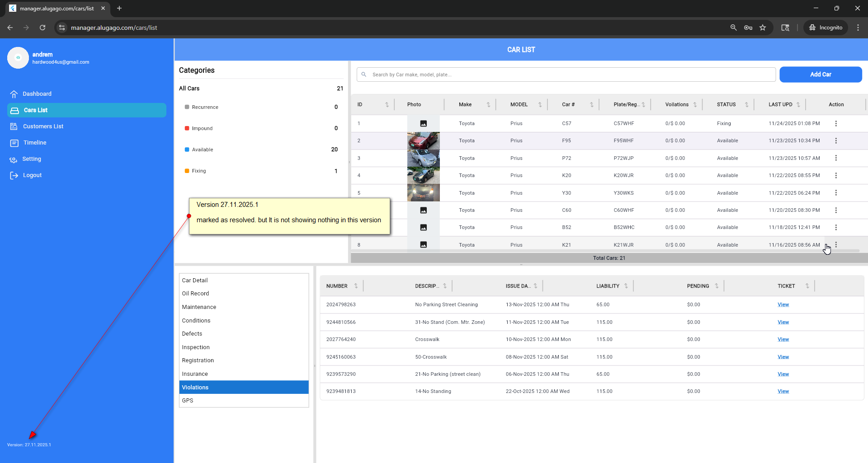Open the Timeline sidebar icon
The height and width of the screenshot is (463, 868).
(14, 143)
